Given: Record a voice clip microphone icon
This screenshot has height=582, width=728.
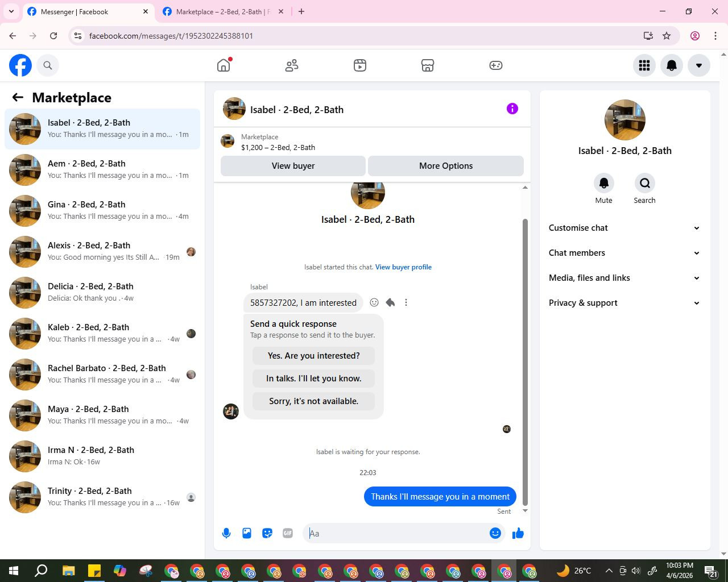Looking at the screenshot, I should [226, 533].
